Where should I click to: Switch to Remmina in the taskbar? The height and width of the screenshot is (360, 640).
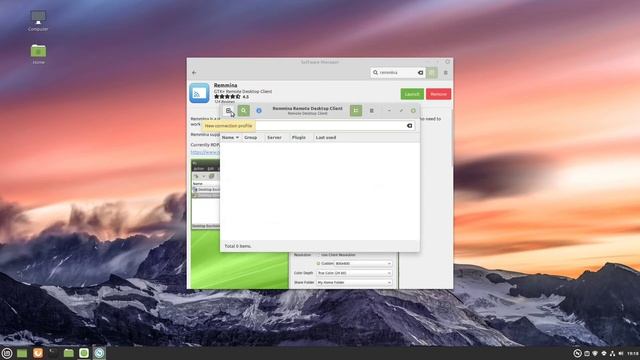[x=99, y=353]
